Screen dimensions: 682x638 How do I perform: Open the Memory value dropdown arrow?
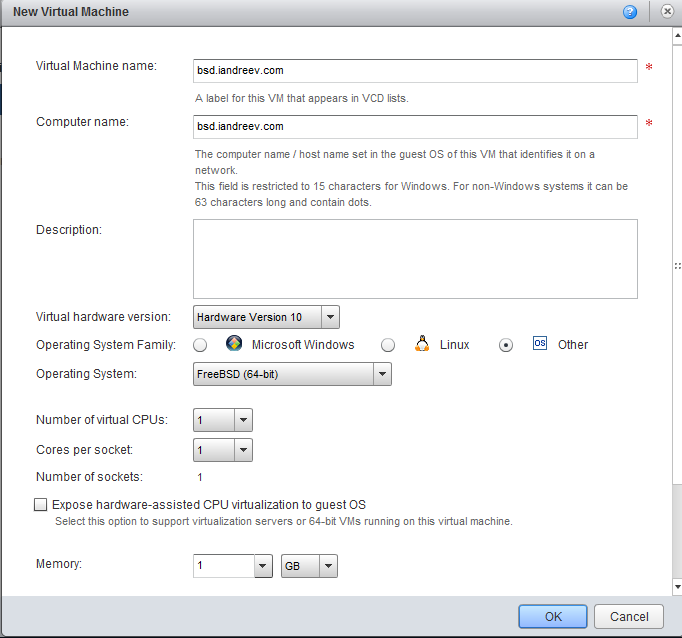tap(263, 566)
